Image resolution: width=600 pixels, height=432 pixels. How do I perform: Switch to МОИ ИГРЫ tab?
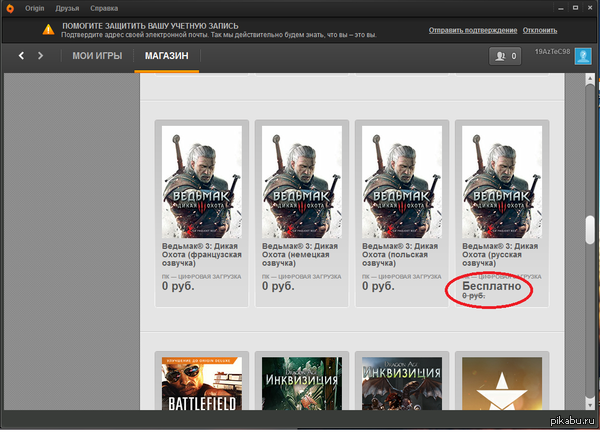click(x=97, y=56)
